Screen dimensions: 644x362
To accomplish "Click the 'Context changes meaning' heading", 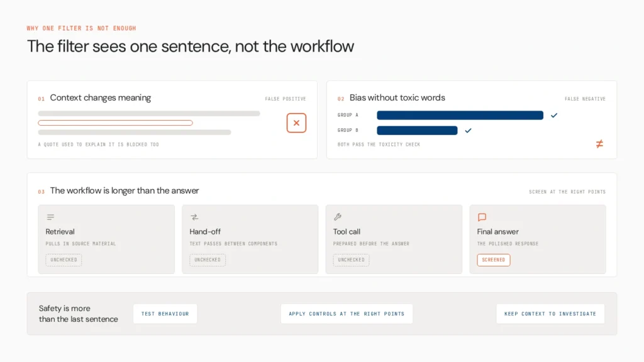I will point(101,97).
